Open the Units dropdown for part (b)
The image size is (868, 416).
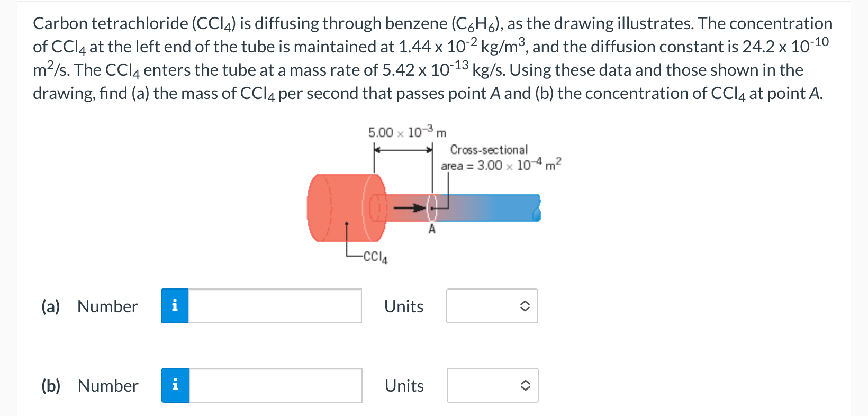coord(491,385)
